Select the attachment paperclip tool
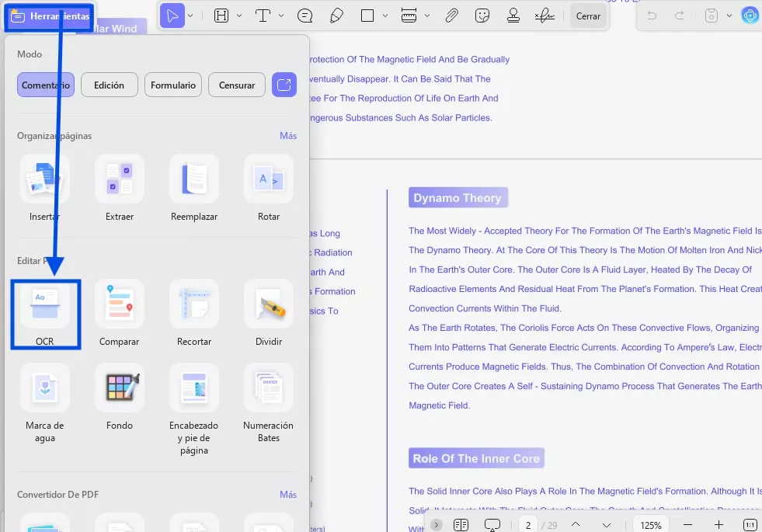 (x=451, y=16)
